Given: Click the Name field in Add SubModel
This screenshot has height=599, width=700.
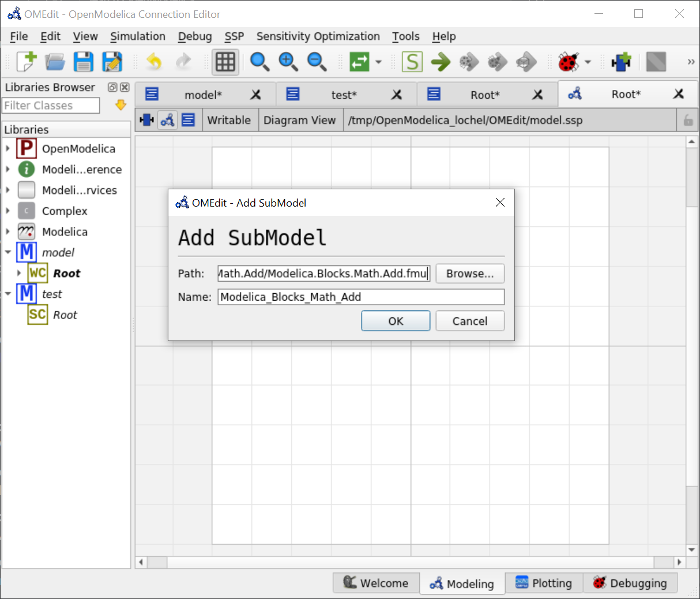Looking at the screenshot, I should [x=361, y=297].
